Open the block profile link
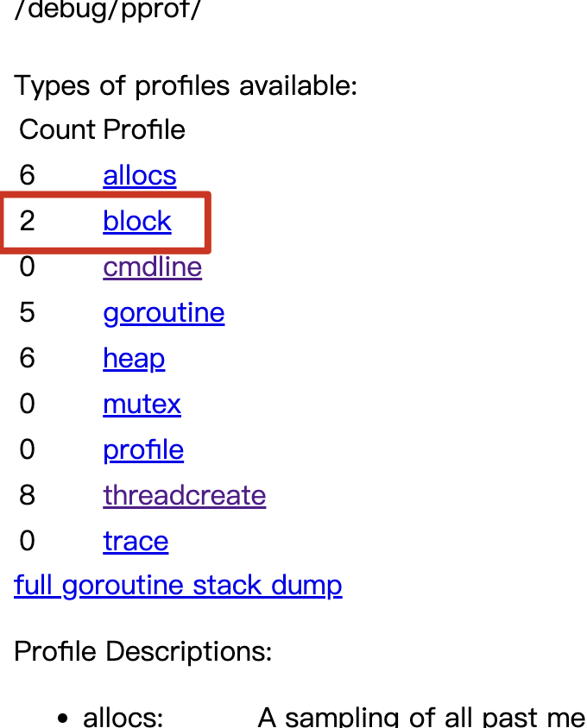This screenshot has width=587, height=728. (137, 222)
